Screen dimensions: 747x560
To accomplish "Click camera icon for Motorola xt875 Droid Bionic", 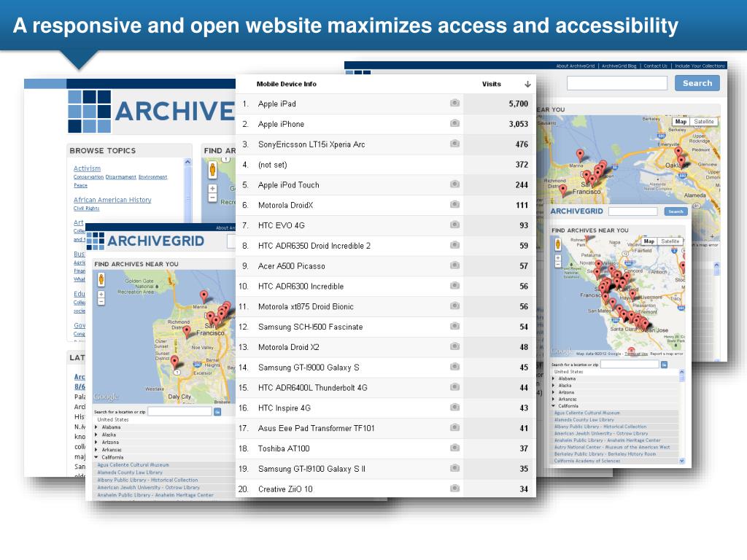I will click(455, 306).
